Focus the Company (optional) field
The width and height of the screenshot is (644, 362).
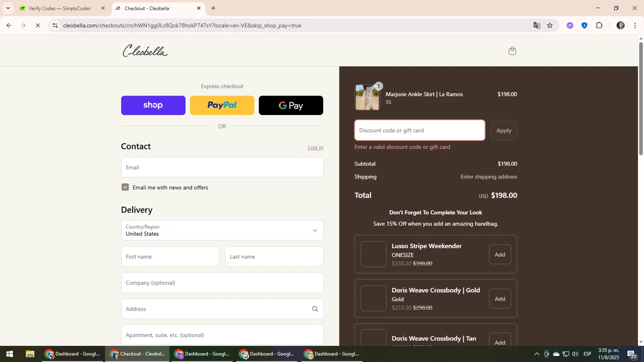[222, 283]
